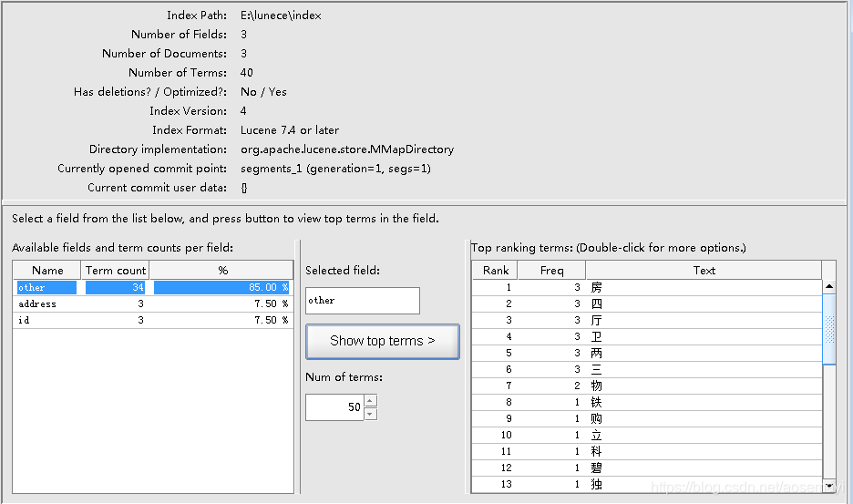This screenshot has width=853, height=504.
Task: Click the Rank column header
Action: 495,271
